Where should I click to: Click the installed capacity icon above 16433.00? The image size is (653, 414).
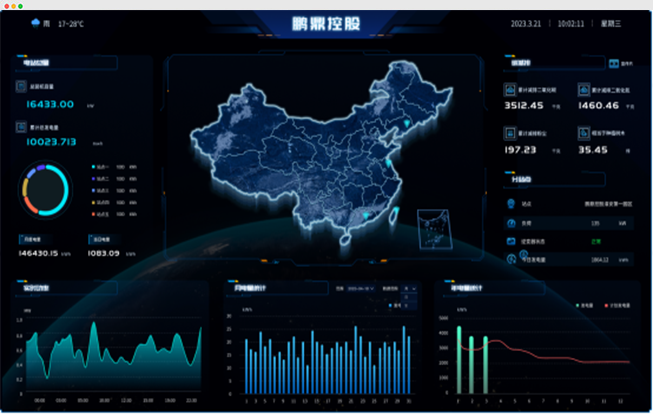pyautogui.click(x=22, y=87)
